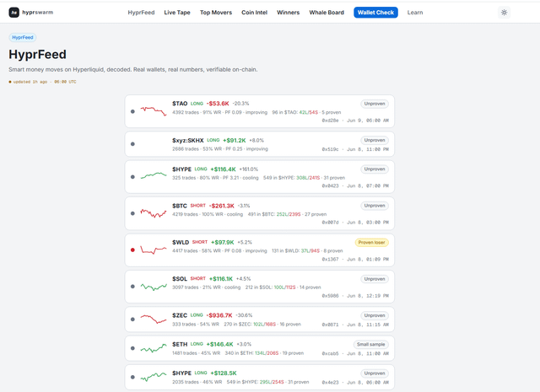Click wallet address 0x0423

point(330,185)
